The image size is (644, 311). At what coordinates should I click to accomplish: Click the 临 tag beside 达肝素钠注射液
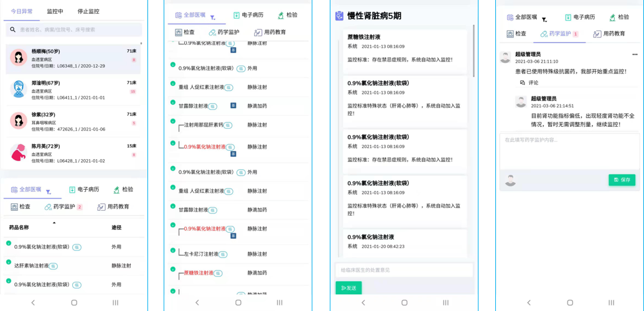pyautogui.click(x=54, y=266)
